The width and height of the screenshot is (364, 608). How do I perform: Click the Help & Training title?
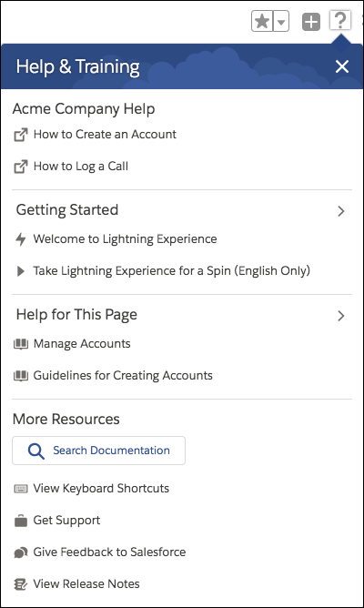click(x=77, y=66)
